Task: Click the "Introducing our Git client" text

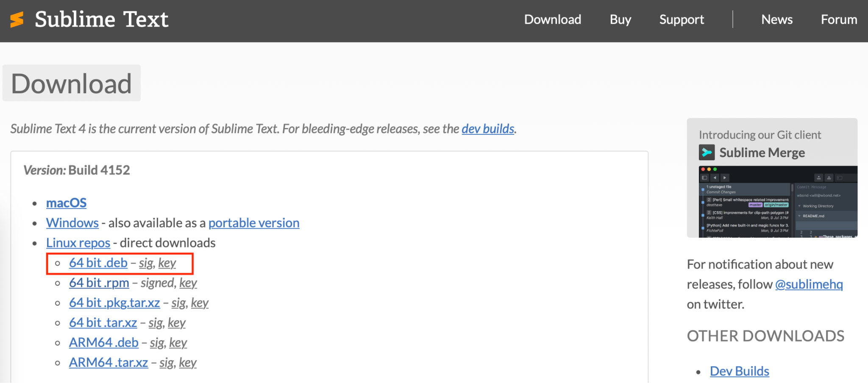Action: tap(760, 135)
